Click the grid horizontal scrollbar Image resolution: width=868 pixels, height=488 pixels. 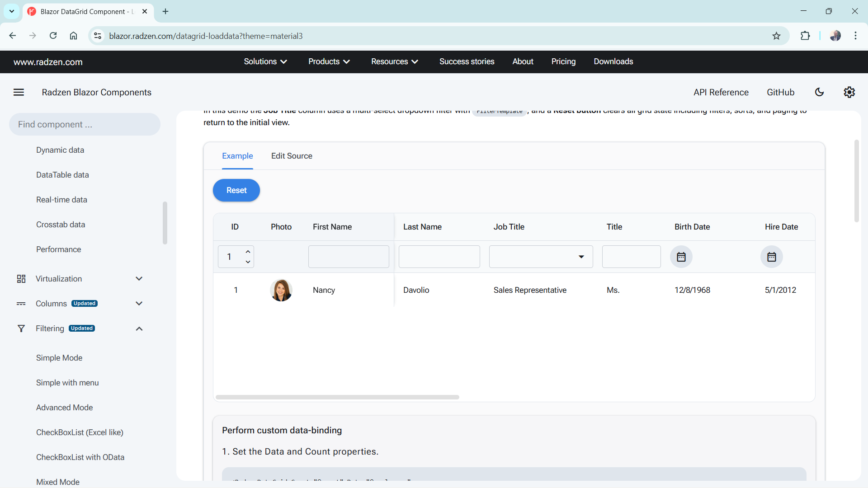tap(337, 397)
